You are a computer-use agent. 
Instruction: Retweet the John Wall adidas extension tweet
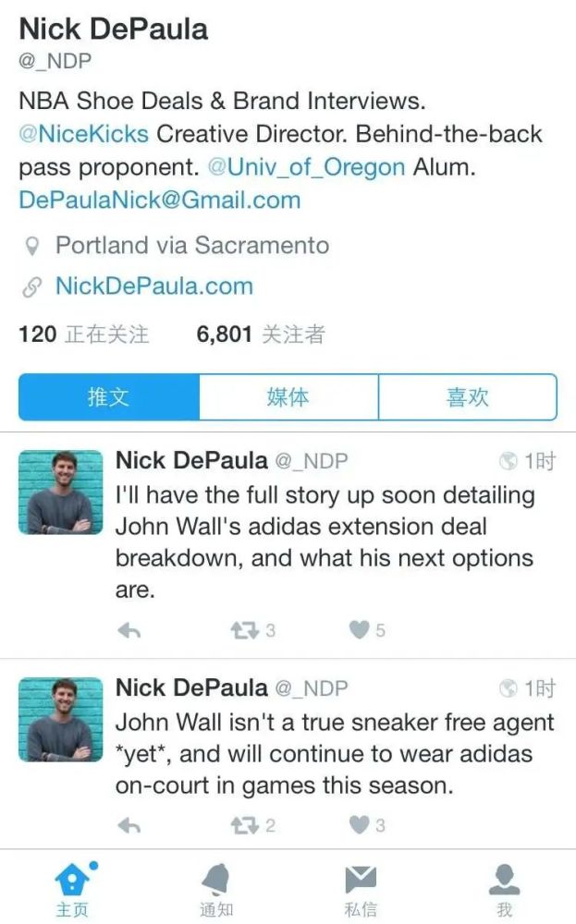click(245, 630)
